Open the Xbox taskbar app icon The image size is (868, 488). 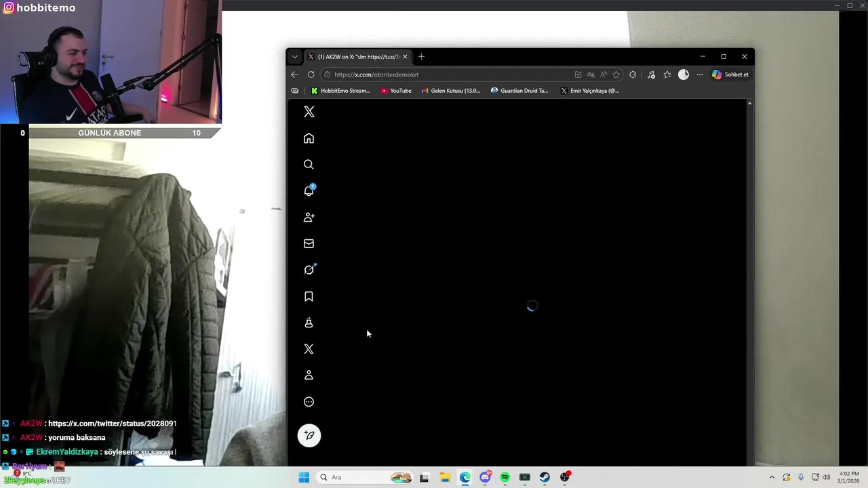(525, 477)
